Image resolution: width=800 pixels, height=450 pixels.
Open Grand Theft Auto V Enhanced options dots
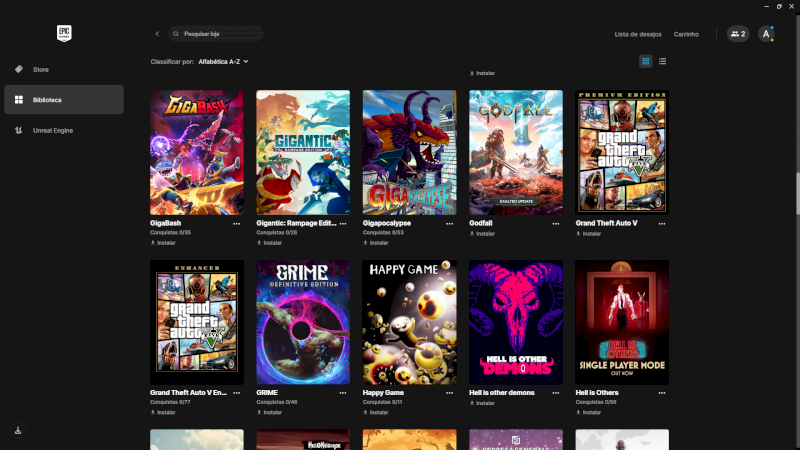pos(236,393)
